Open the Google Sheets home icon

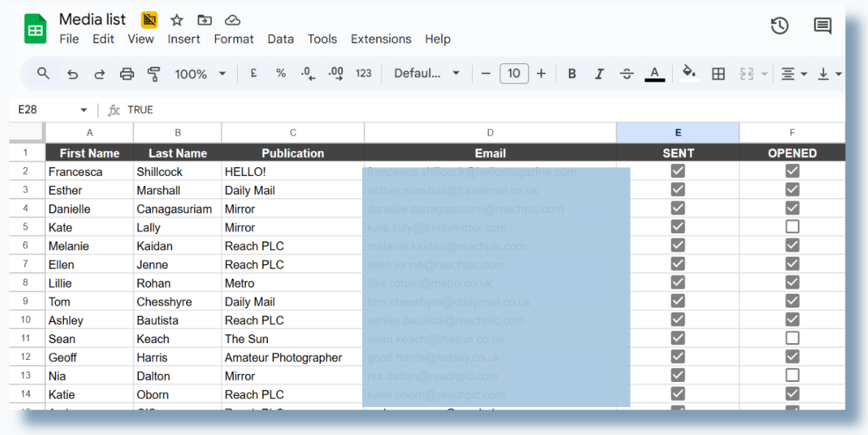coord(35,29)
